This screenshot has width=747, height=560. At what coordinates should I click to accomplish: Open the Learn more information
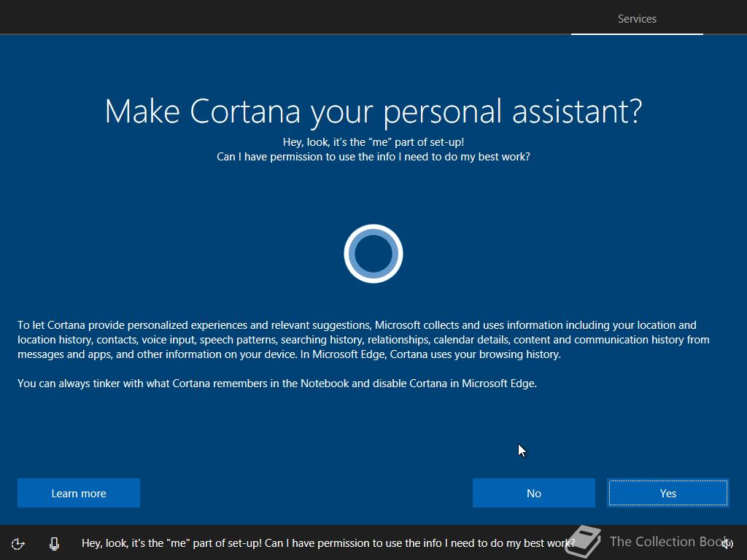tap(79, 493)
